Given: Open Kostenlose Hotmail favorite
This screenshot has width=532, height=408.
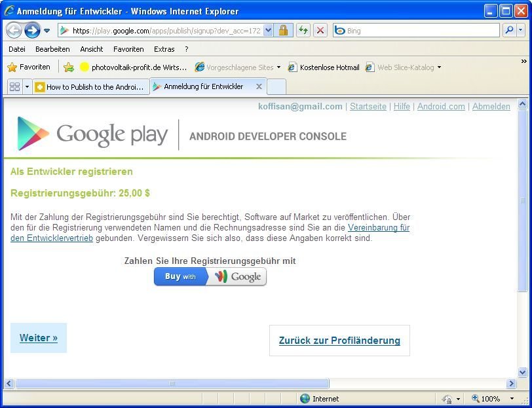Looking at the screenshot, I should 324,67.
